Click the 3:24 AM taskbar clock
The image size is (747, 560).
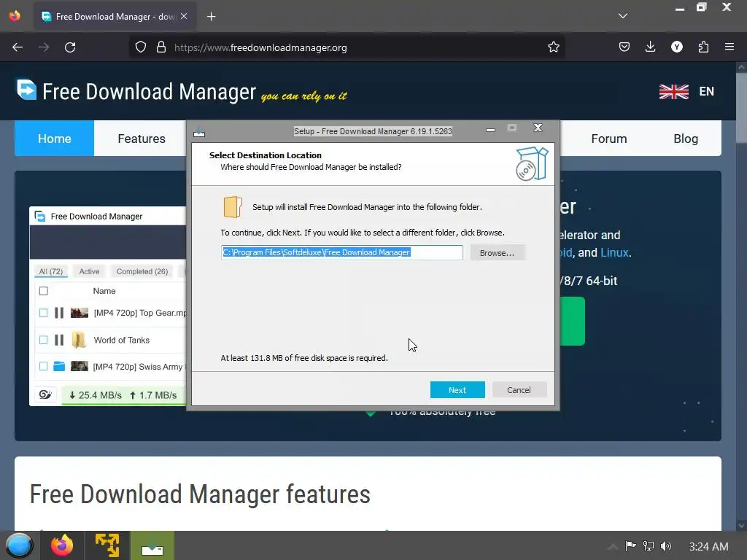tap(708, 547)
